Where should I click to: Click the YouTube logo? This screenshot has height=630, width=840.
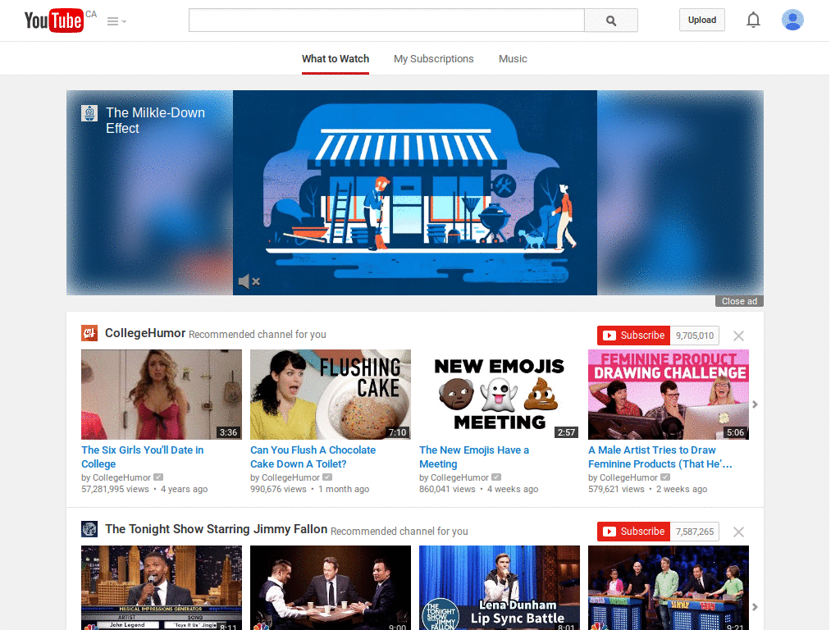pos(53,21)
